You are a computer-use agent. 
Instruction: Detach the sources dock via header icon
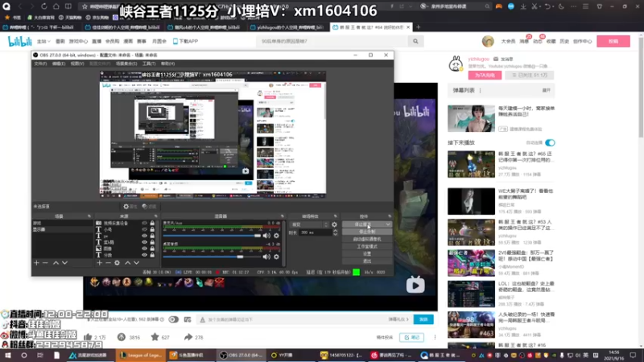click(x=155, y=216)
